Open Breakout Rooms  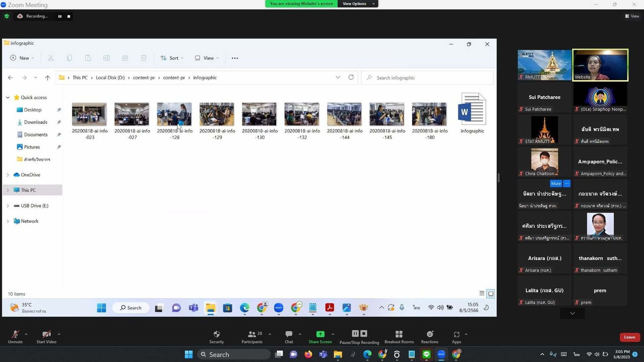click(399, 337)
